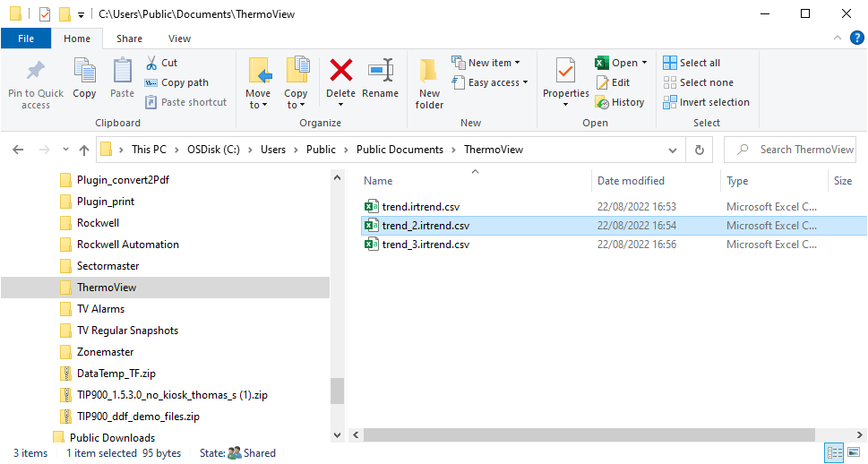Click the Open button with Excel icon
This screenshot has width=868, height=464.
point(616,63)
